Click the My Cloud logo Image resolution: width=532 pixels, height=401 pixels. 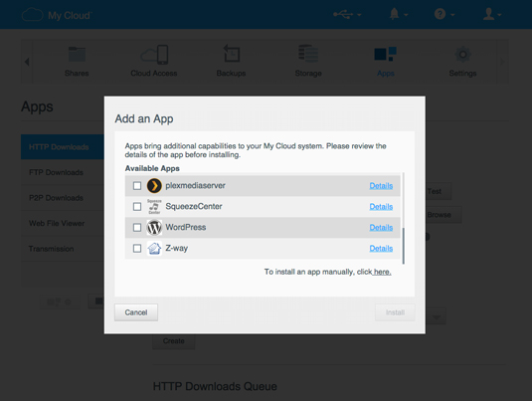[57, 15]
